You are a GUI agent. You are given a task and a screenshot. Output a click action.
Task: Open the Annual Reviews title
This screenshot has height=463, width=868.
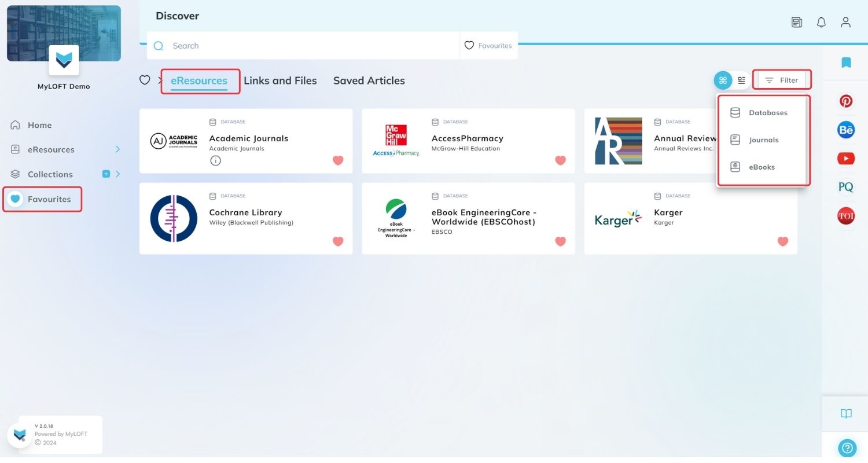pyautogui.click(x=685, y=138)
